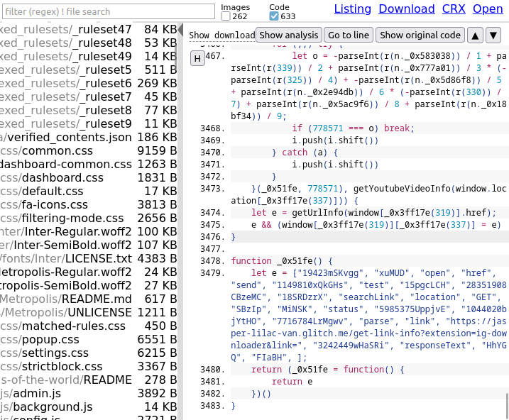Select dashboard-common.css file

pyautogui.click(x=88, y=165)
